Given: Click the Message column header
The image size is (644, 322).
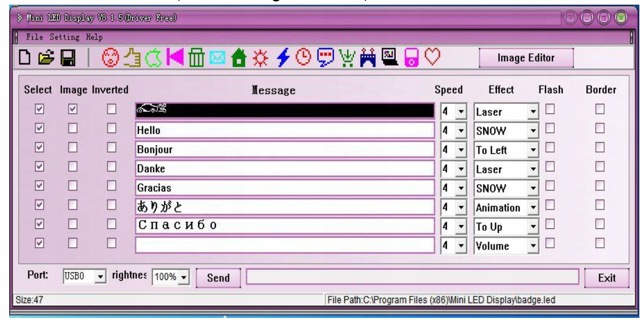Looking at the screenshot, I should tap(274, 91).
